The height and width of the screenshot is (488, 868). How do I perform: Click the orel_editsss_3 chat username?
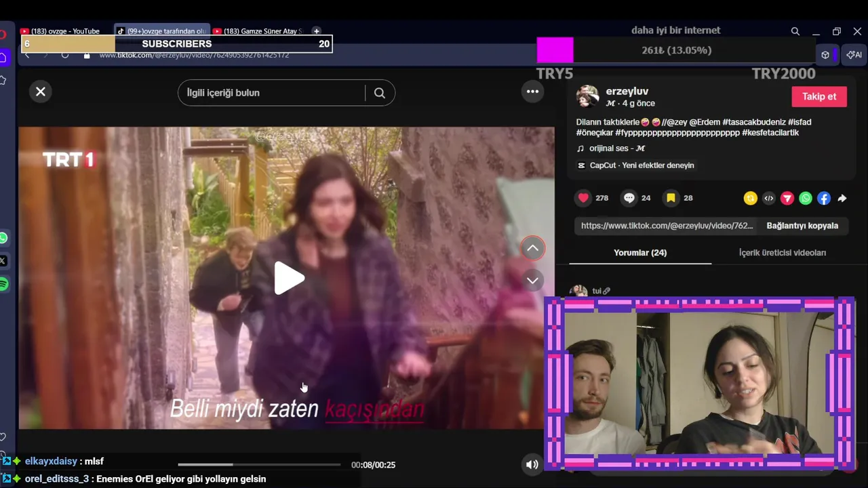click(57, 479)
